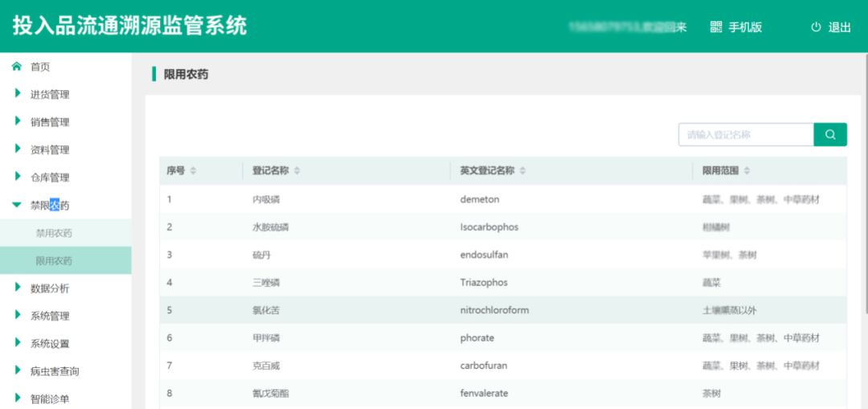Sort the 限用范围 column using arrows
Image resolution: width=868 pixels, height=409 pixels.
point(747,171)
